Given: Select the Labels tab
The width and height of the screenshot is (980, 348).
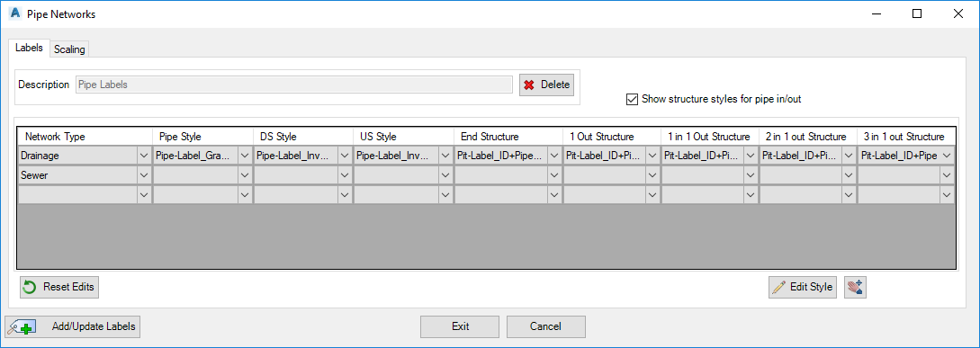Looking at the screenshot, I should pyautogui.click(x=29, y=48).
